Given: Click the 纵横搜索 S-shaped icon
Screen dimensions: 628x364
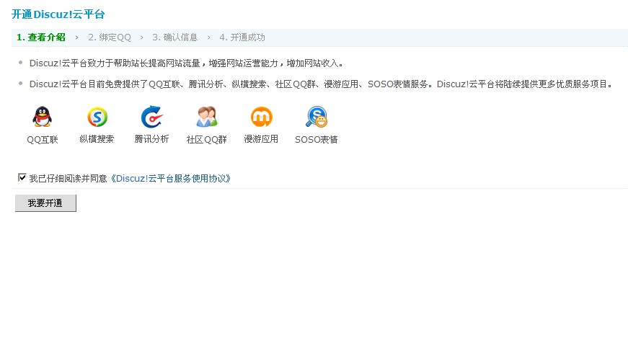Looking at the screenshot, I should tap(97, 117).
